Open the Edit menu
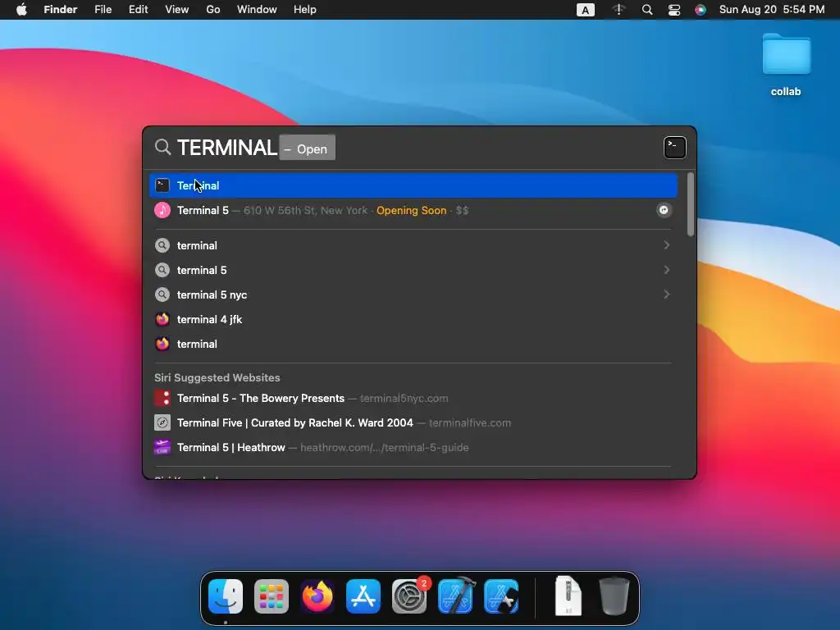Screen dimensions: 840x630 point(138,10)
